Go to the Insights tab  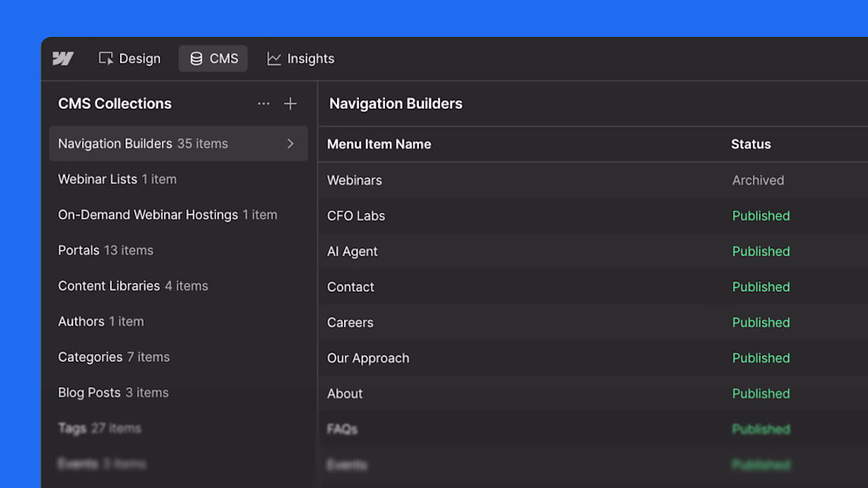(301, 58)
